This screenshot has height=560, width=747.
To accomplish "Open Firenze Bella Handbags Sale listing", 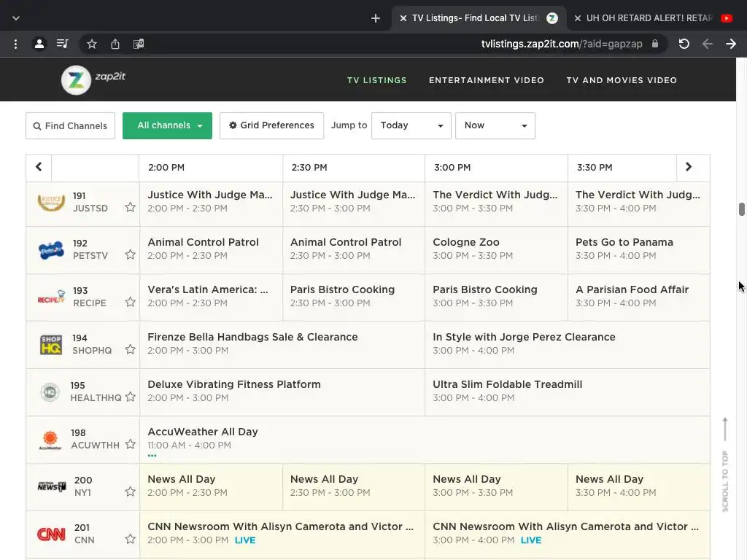I will (x=282, y=345).
